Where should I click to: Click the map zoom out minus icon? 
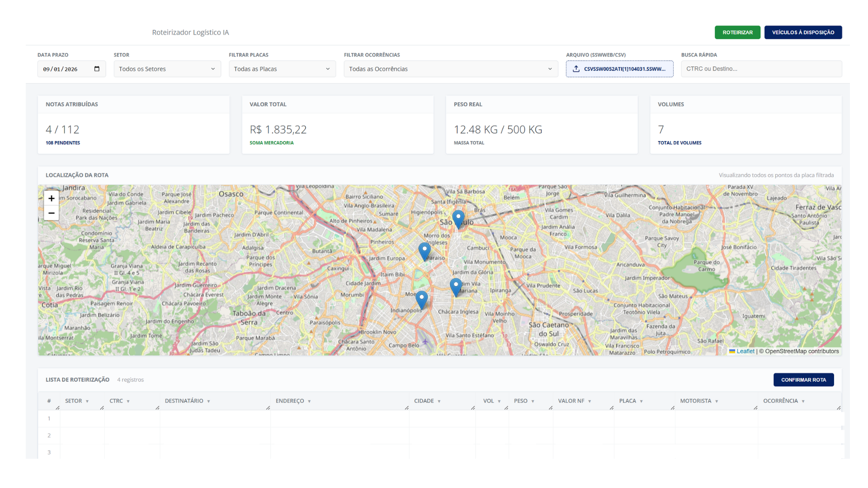[x=52, y=213]
